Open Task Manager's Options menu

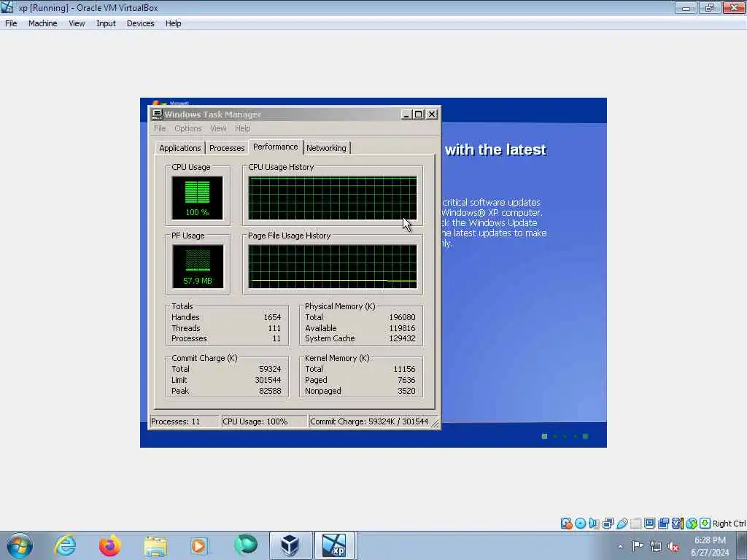tap(187, 128)
